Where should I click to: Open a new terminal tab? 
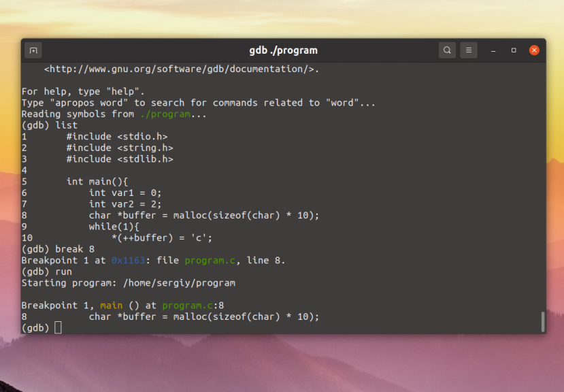tap(33, 50)
